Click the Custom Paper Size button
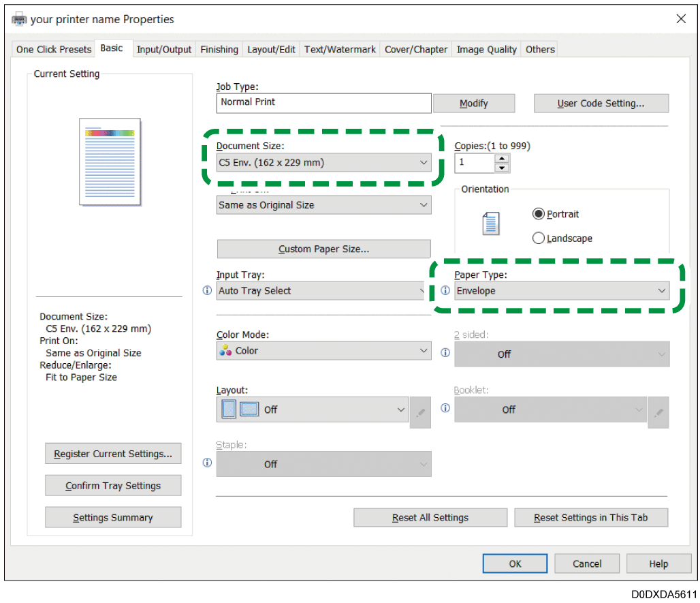 [323, 249]
